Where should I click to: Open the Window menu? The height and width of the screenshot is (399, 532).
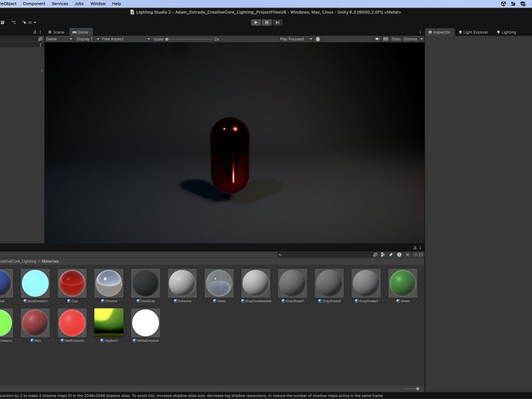click(x=98, y=3)
